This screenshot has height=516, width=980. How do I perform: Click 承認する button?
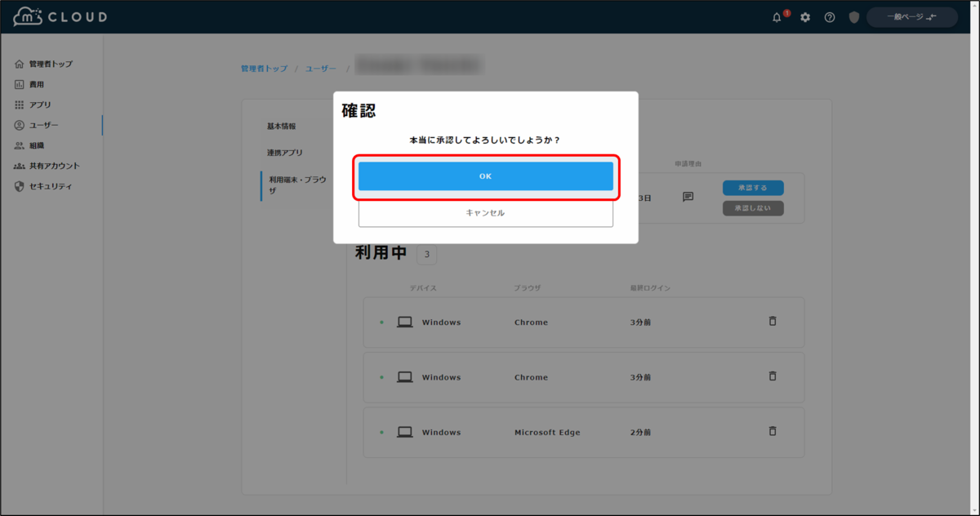pos(753,188)
